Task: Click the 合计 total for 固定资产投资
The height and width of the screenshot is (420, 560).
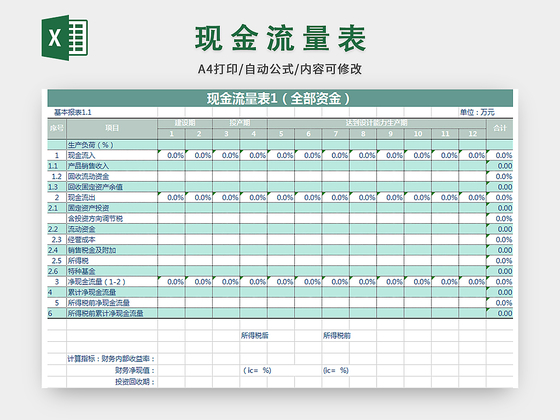Action: 505,208
